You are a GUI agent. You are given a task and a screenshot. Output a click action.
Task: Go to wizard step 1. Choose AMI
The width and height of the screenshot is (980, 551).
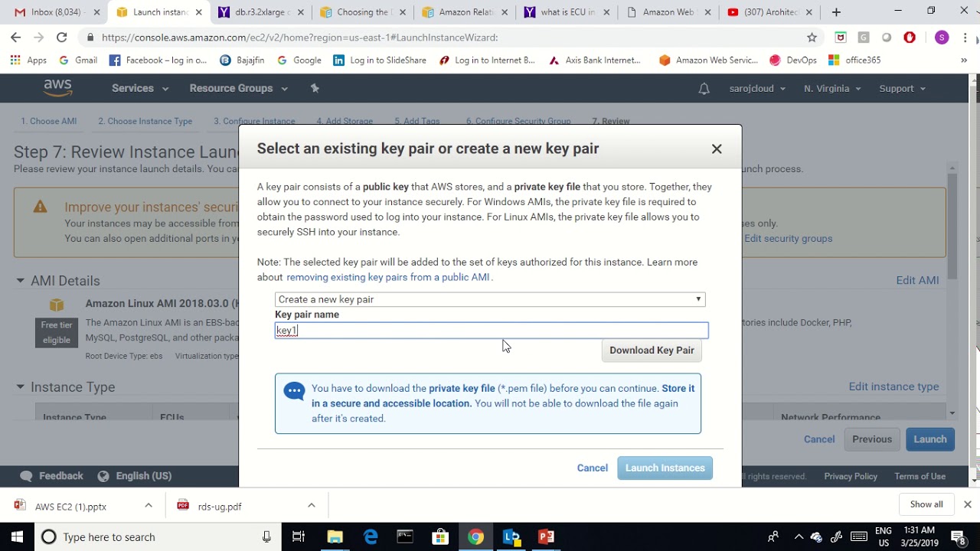point(48,121)
